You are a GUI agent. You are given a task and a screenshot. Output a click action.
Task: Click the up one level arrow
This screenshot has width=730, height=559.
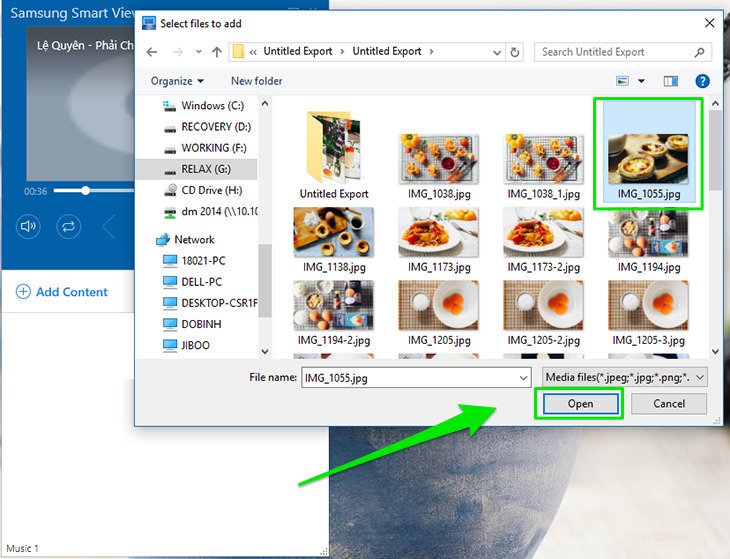216,52
